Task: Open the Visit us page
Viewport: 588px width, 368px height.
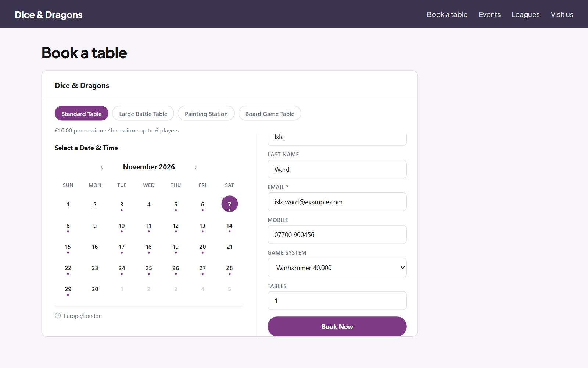Action: point(562,14)
